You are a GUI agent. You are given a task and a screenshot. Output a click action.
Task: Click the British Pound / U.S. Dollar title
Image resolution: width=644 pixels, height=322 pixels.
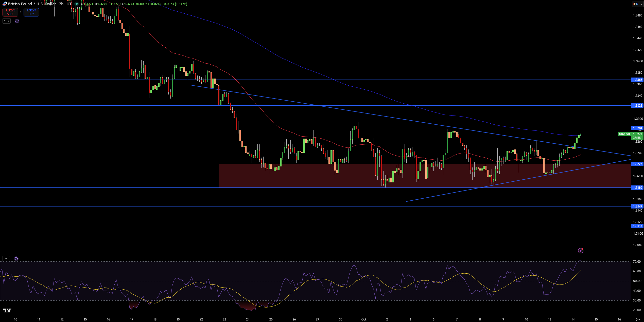[32, 4]
